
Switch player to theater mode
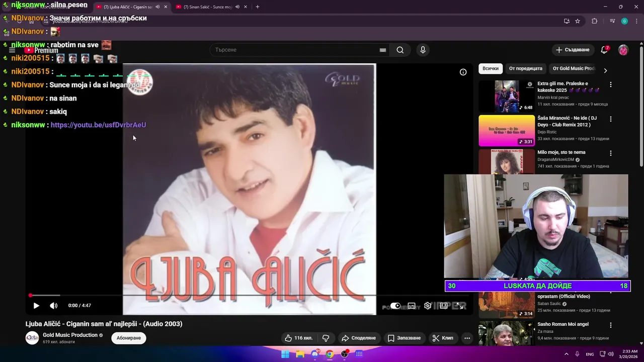click(x=444, y=306)
